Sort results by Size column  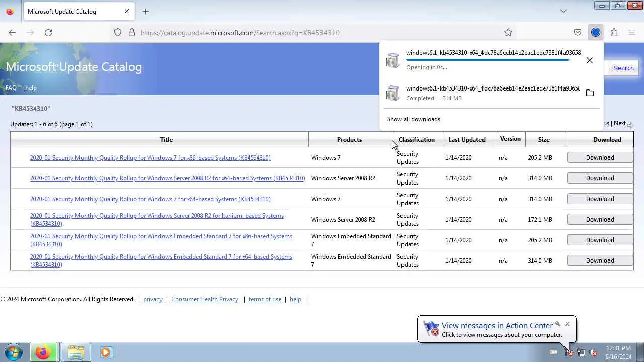pos(544,140)
